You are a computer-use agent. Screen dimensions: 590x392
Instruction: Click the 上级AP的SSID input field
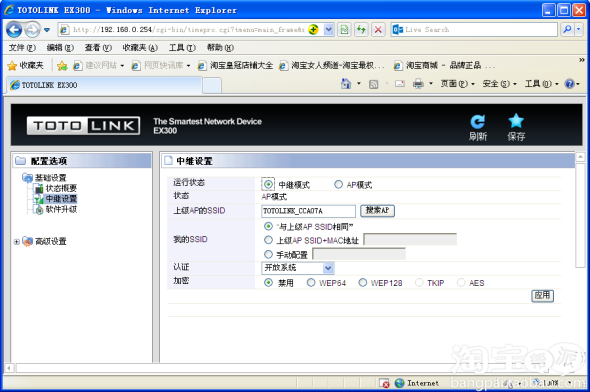[308, 211]
